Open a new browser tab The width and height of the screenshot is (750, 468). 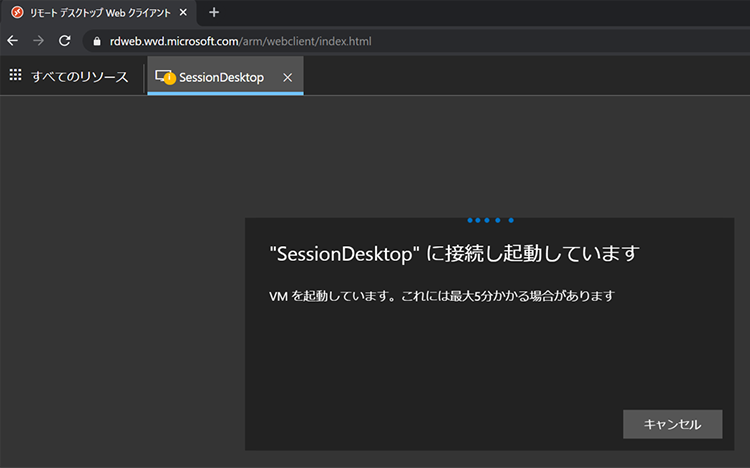(214, 12)
